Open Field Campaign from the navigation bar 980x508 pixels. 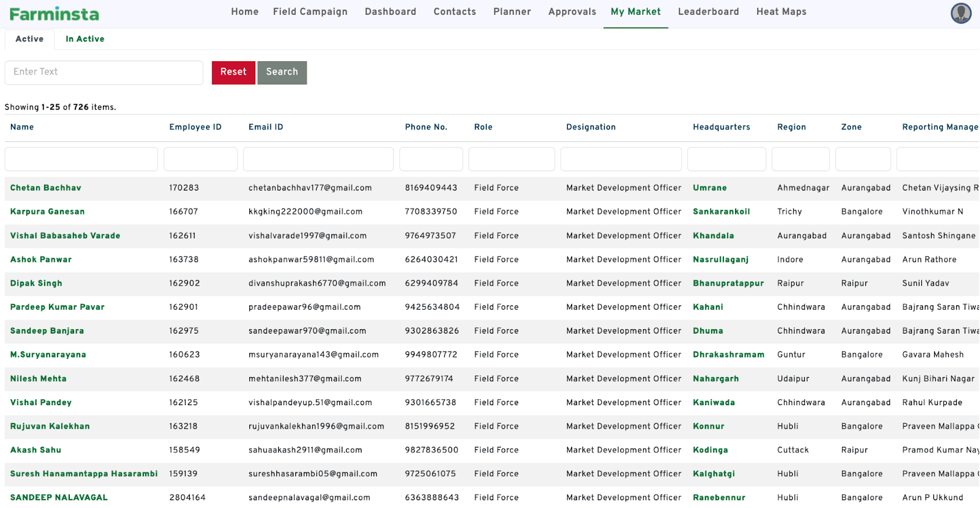(x=310, y=12)
